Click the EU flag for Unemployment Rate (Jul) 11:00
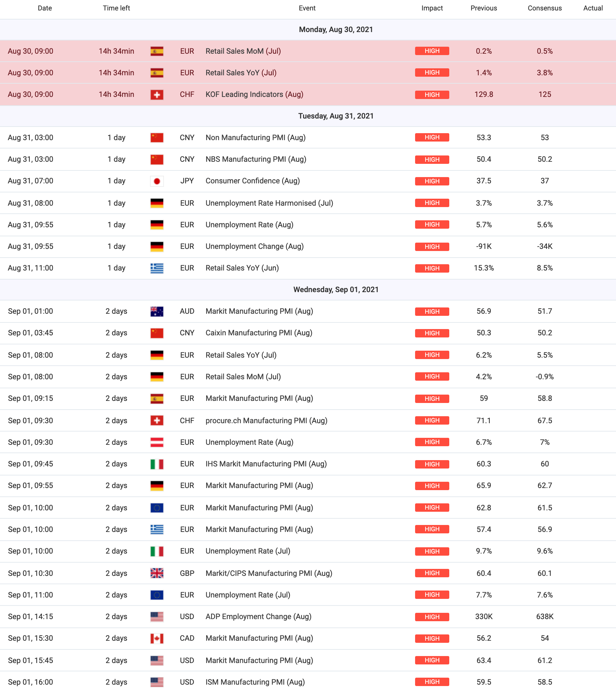The width and height of the screenshot is (616, 693). [157, 595]
